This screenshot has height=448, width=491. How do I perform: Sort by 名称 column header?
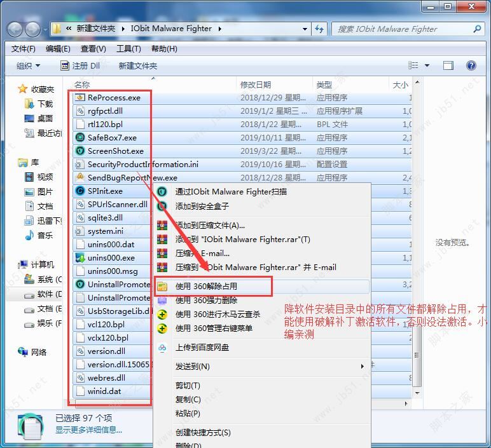coord(153,85)
